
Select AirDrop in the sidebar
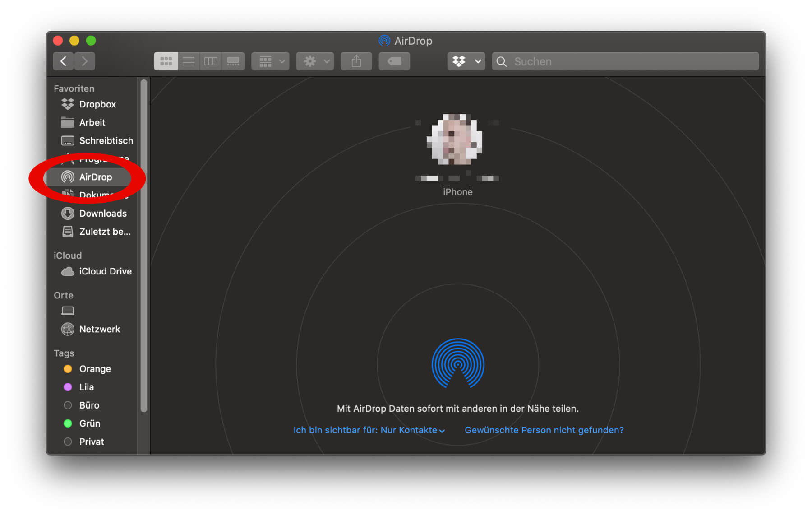[x=92, y=177]
